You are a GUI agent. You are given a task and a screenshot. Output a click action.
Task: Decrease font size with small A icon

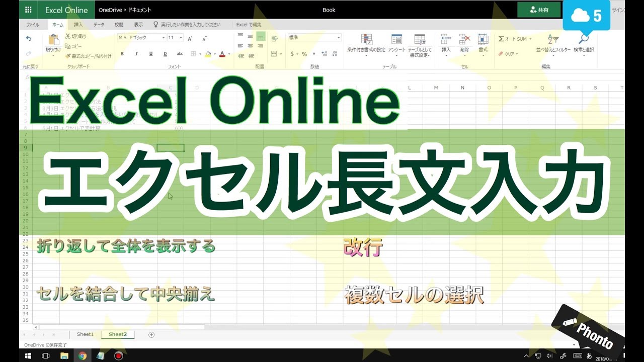click(x=204, y=38)
